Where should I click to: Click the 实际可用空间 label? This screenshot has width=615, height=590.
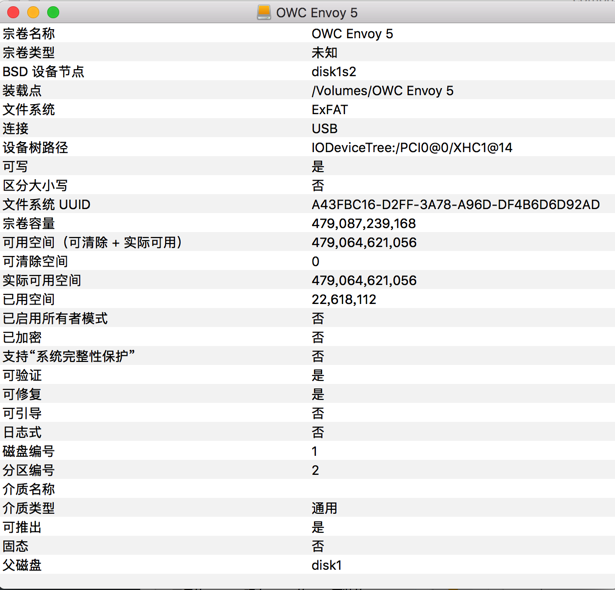[x=42, y=280]
